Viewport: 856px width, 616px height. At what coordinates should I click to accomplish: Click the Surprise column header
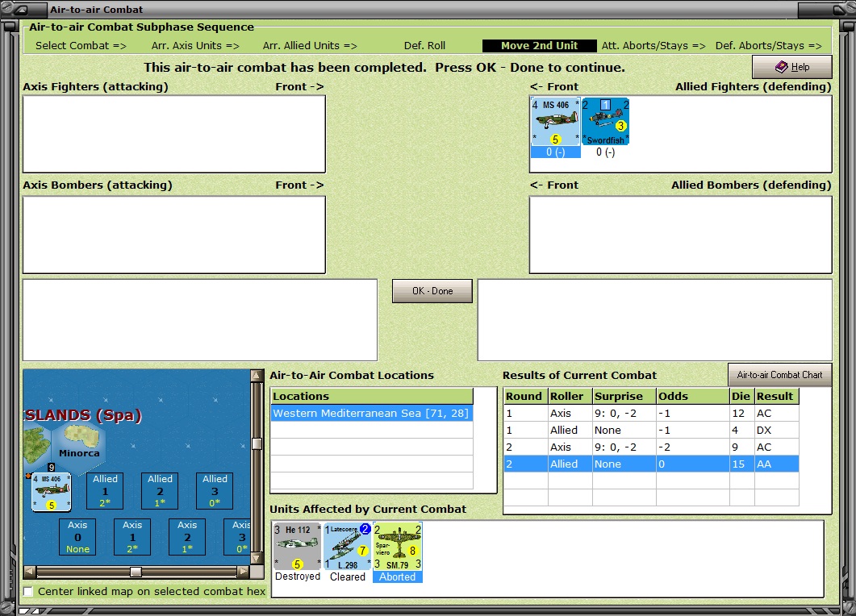624,396
